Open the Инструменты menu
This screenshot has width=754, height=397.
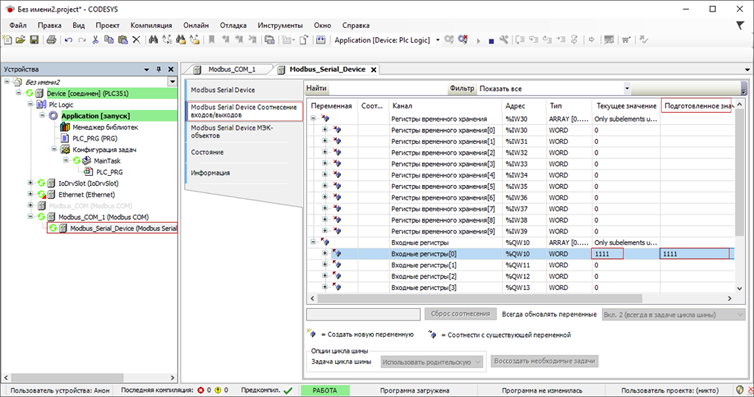(280, 25)
